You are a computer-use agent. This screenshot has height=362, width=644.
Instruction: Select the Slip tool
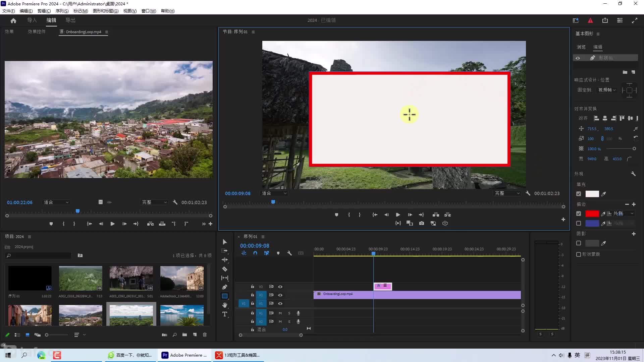coord(225,278)
